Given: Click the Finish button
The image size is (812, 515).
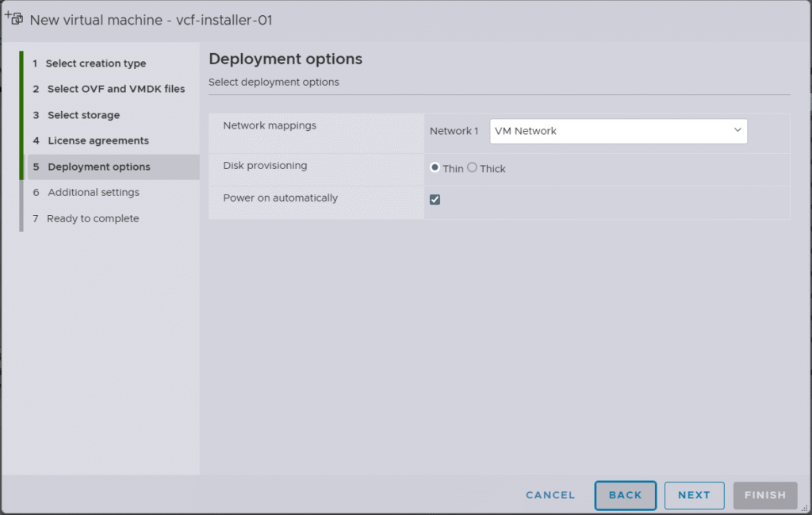Looking at the screenshot, I should [765, 495].
